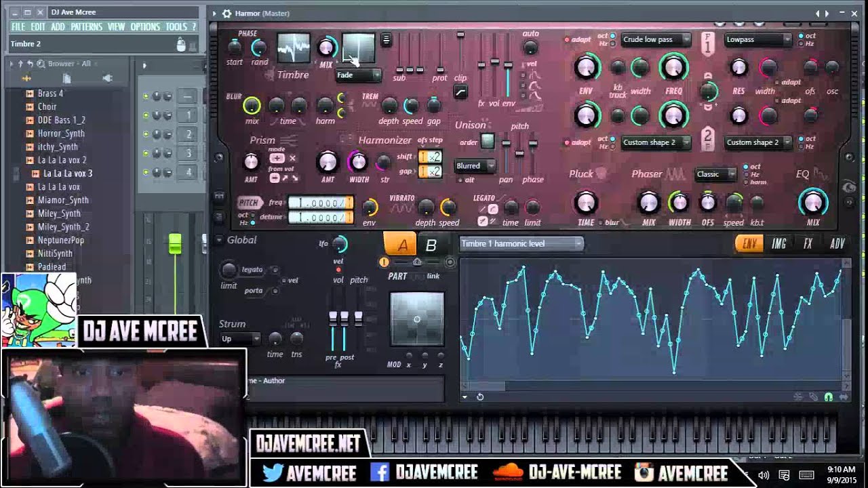
Task: Switch to the ENV tab
Action: 749,244
